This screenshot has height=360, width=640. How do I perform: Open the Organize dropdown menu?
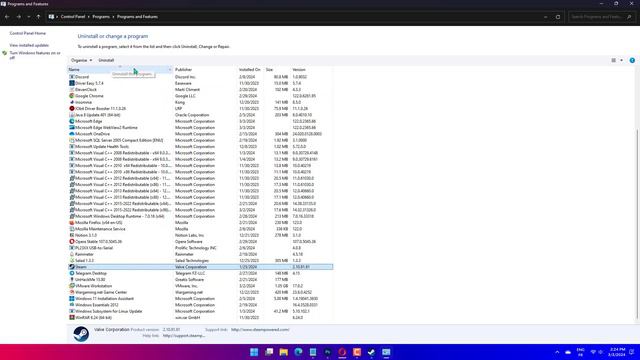tap(81, 60)
